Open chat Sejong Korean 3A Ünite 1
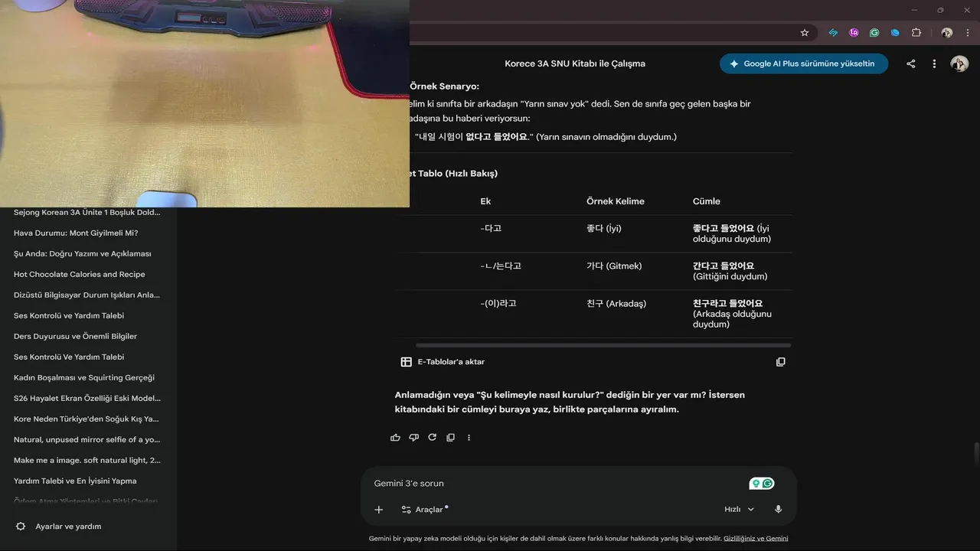 point(87,212)
